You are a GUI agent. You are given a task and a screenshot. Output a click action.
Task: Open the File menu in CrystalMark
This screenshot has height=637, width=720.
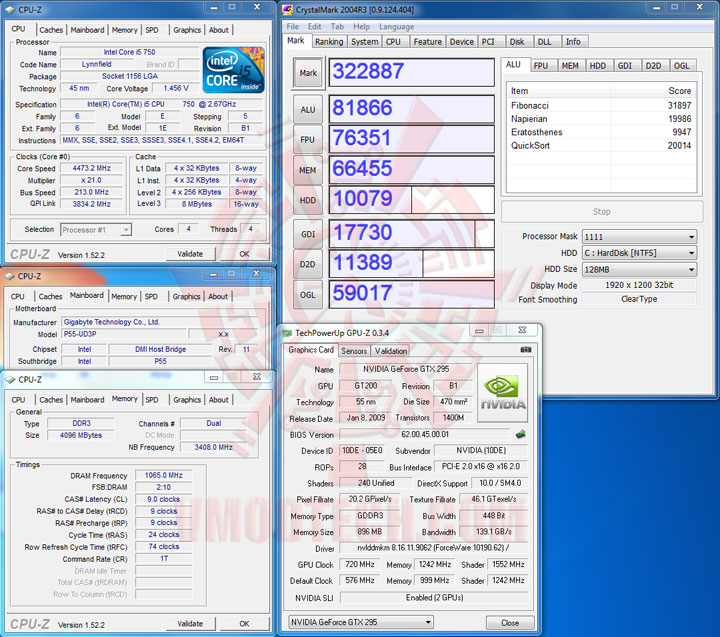[x=292, y=27]
